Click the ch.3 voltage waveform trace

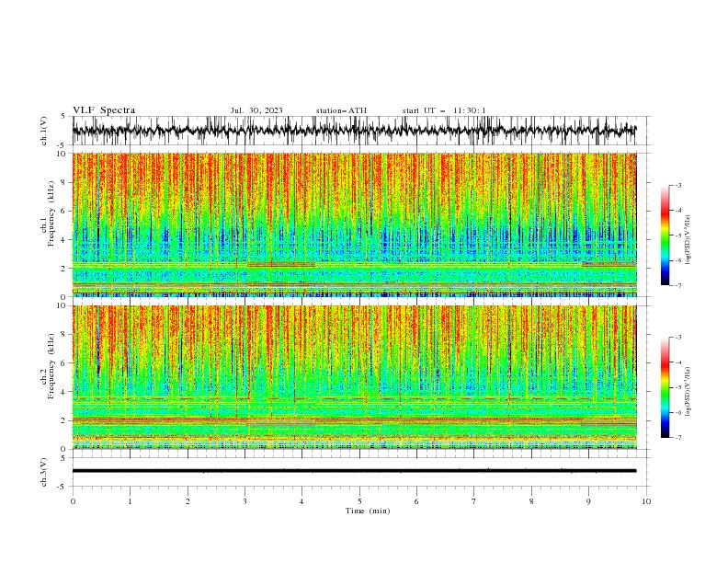coord(354,471)
